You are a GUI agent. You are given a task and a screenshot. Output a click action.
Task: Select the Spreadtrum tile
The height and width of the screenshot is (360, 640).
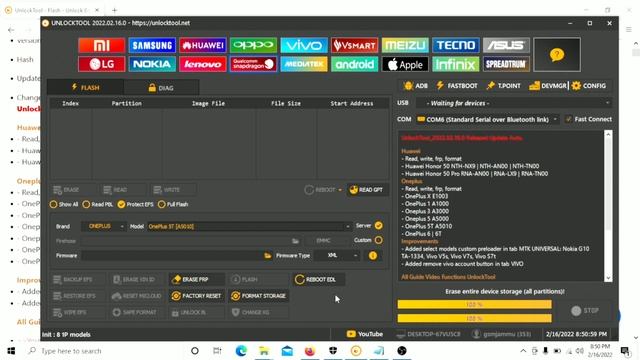(507, 64)
